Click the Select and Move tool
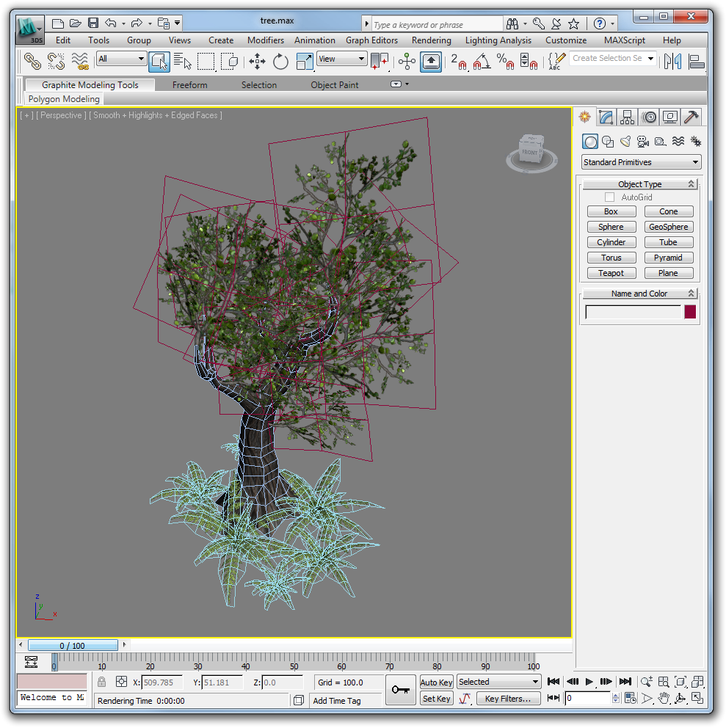726x728 pixels. [257, 62]
